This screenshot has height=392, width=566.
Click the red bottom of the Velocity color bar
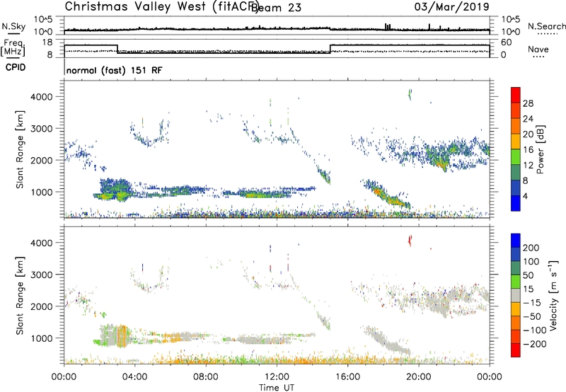[516, 350]
